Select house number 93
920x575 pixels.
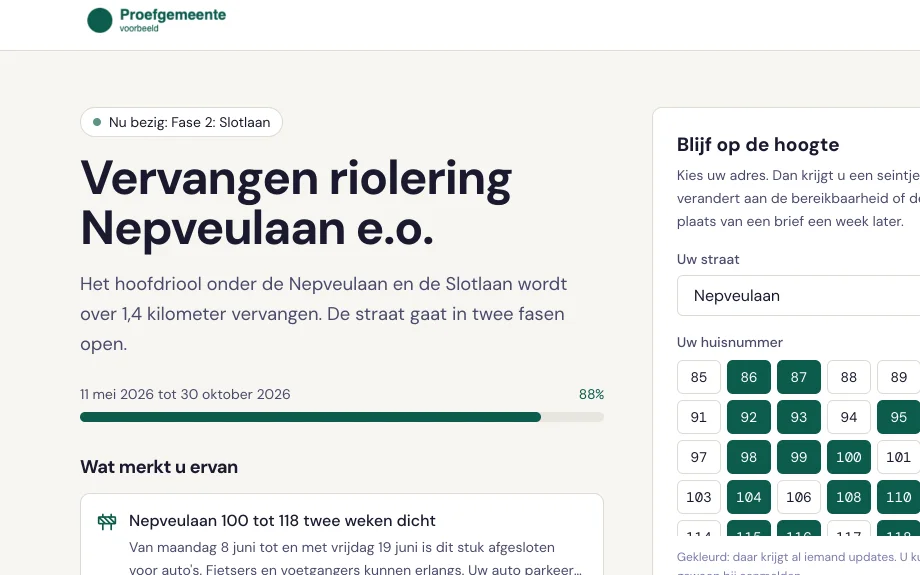click(799, 417)
